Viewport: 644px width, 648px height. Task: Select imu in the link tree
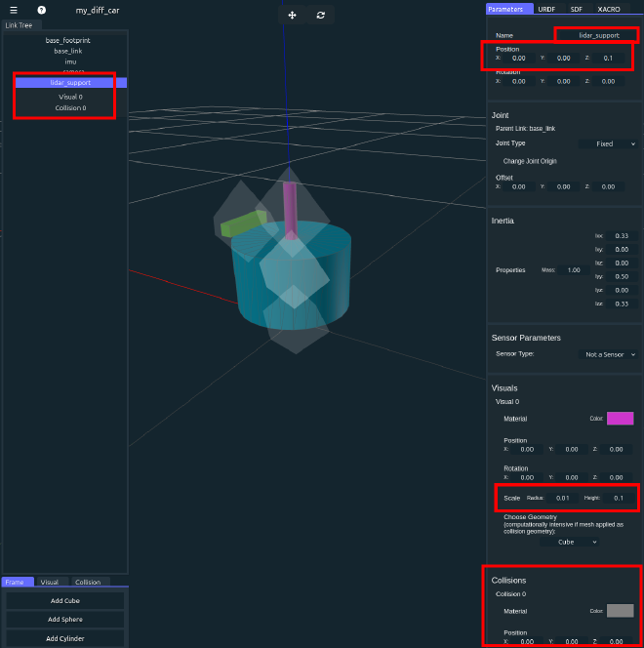point(70,62)
